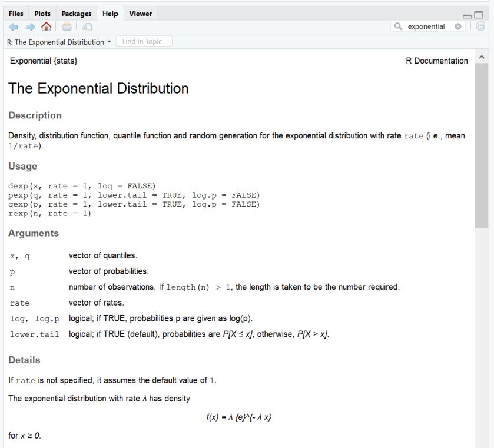Switch to the Files tab

(16, 13)
